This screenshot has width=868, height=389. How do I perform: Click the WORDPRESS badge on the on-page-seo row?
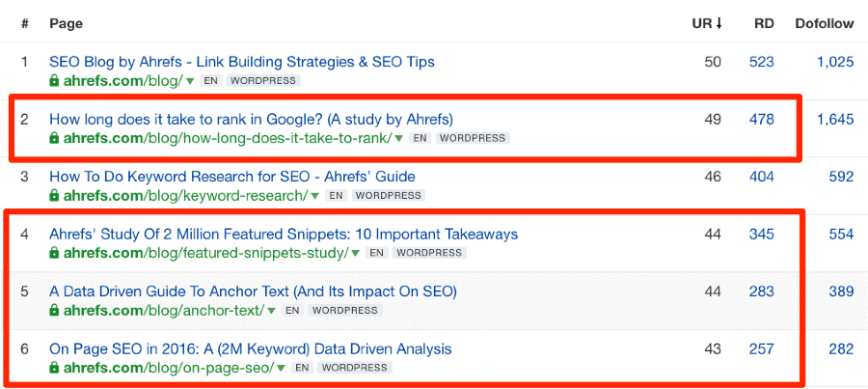tap(354, 368)
